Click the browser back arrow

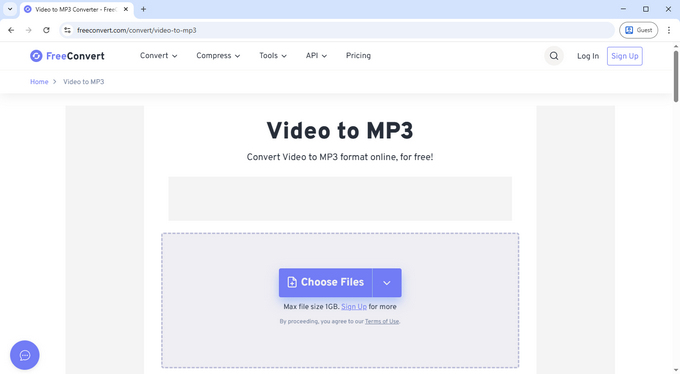[11, 30]
